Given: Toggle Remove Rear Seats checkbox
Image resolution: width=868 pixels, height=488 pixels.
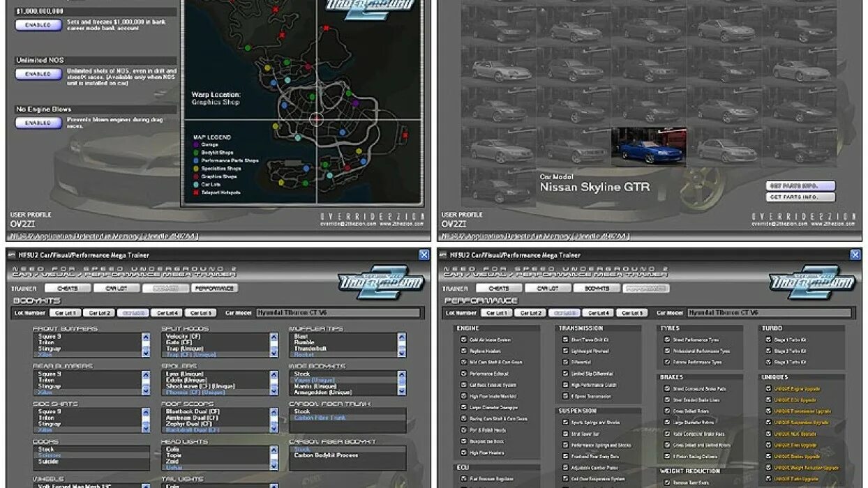Looking at the screenshot, I should 668,482.
